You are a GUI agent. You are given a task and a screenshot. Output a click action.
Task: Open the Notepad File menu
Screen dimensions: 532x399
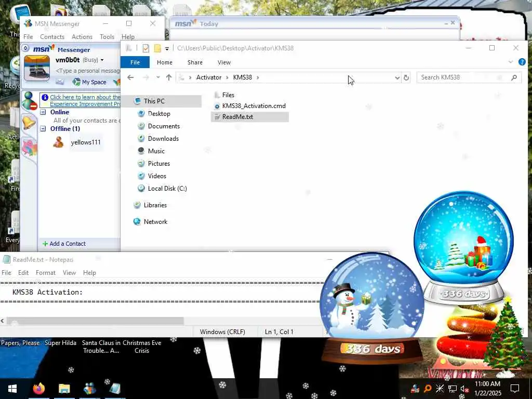point(6,273)
